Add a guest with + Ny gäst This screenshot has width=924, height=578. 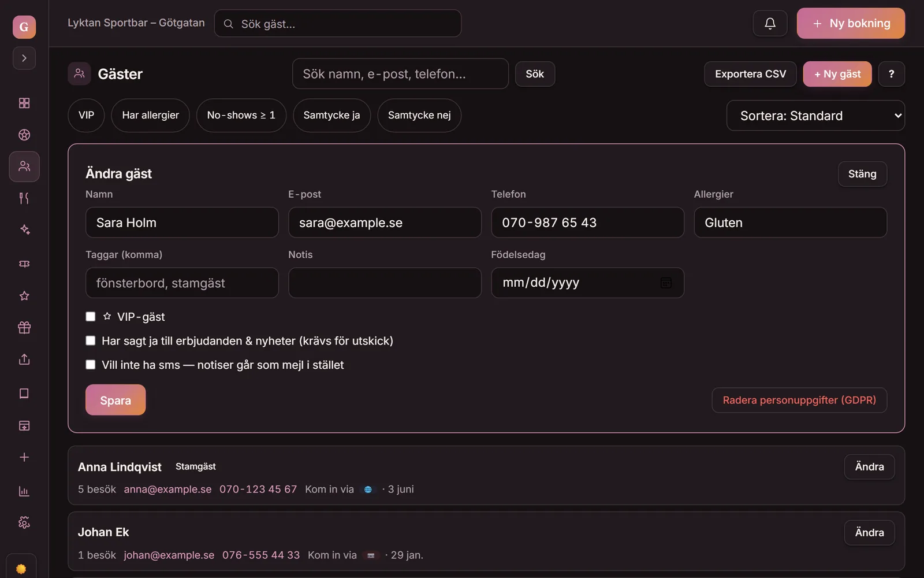pyautogui.click(x=837, y=74)
